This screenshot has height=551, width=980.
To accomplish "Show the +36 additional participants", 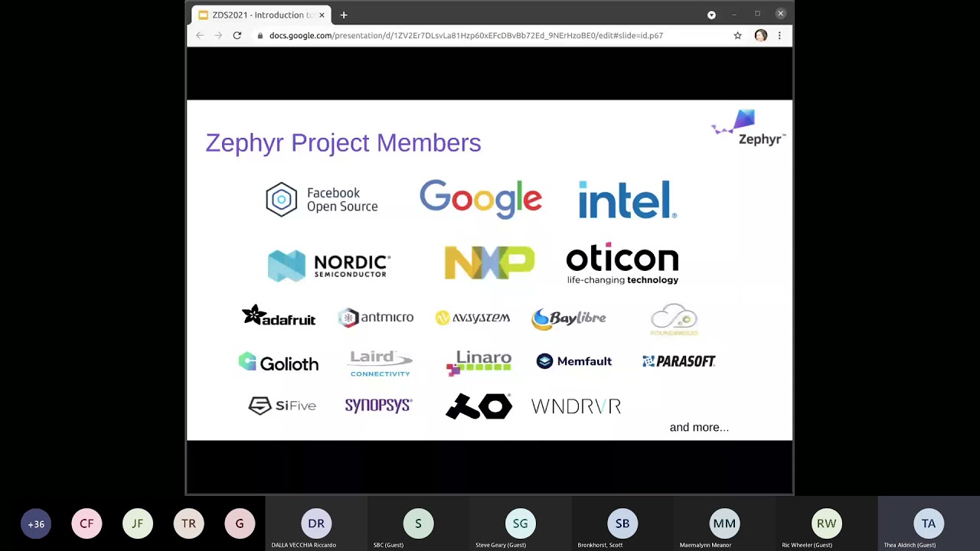I will [x=36, y=524].
